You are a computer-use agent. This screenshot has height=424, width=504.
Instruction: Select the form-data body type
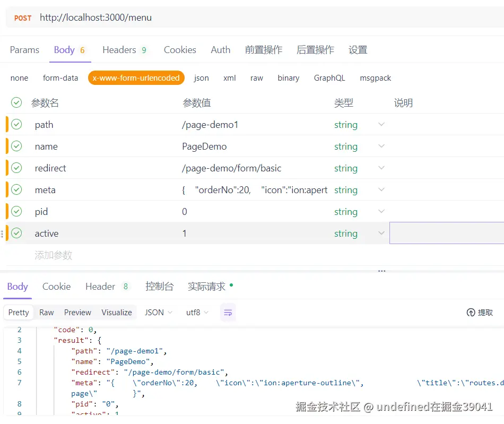(60, 78)
